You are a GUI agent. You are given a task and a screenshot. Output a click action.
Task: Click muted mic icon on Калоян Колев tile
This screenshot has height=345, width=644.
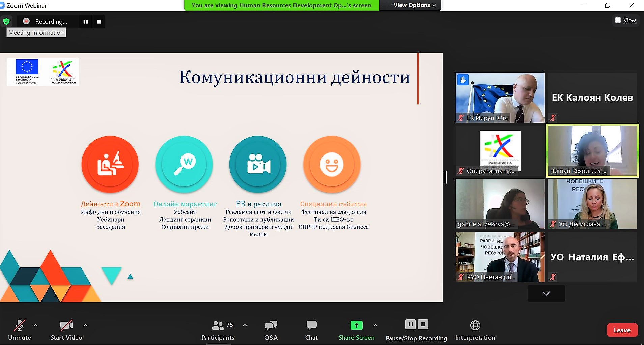553,118
